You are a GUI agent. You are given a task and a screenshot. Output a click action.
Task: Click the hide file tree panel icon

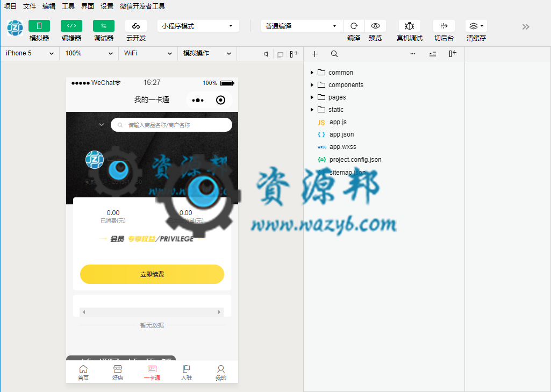(x=453, y=53)
